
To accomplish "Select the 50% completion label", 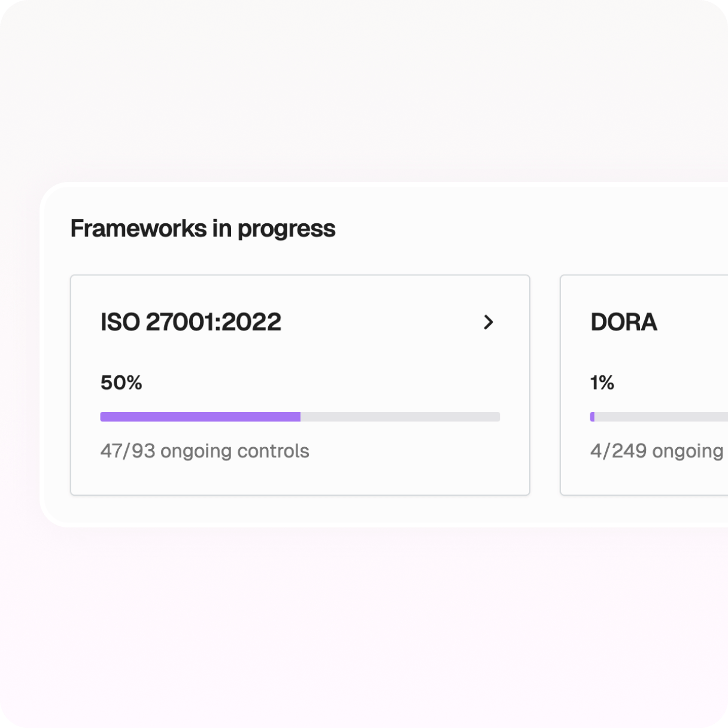I will coord(122,383).
